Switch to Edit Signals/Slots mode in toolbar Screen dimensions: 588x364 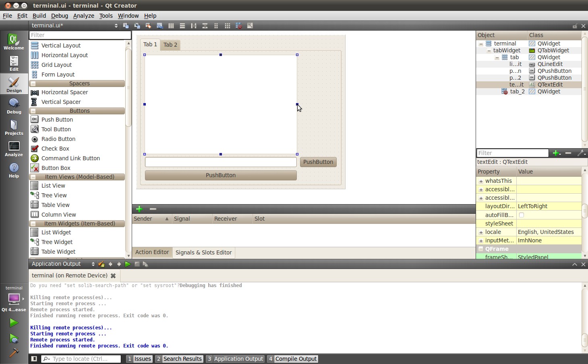coord(137,25)
